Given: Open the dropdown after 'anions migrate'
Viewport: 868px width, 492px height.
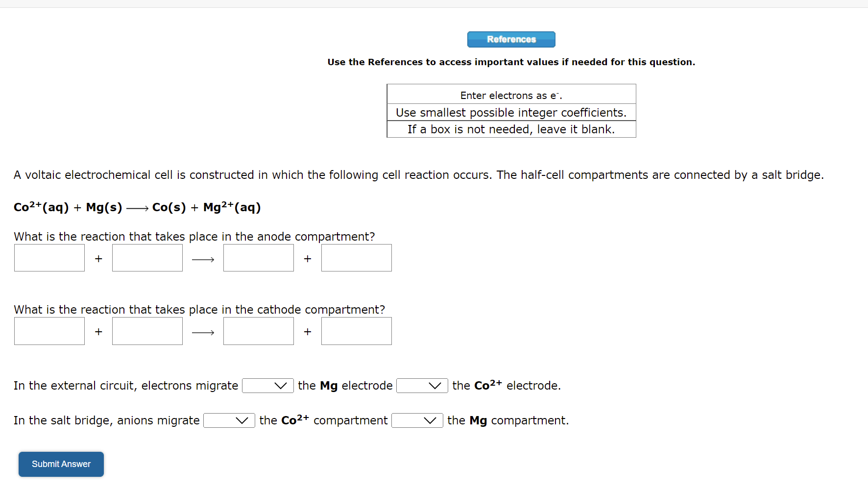Looking at the screenshot, I should coord(229,420).
